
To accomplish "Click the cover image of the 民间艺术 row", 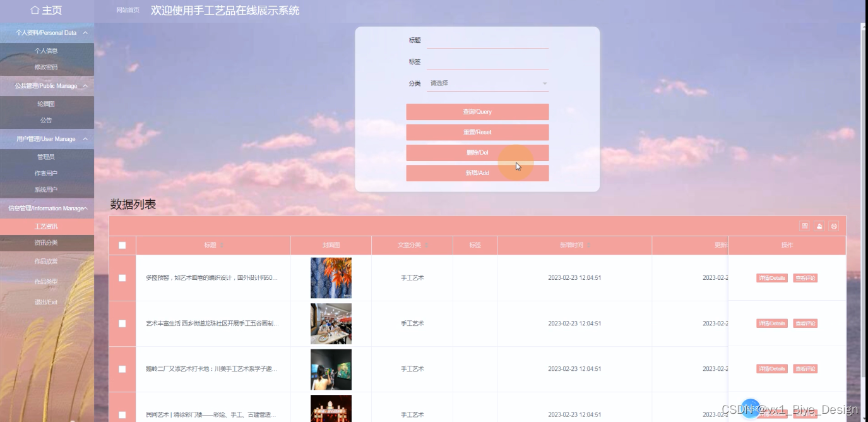I will pos(331,408).
